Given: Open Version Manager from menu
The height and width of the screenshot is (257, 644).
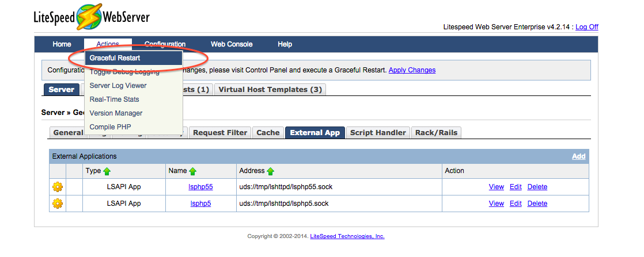Looking at the screenshot, I should tap(134, 113).
